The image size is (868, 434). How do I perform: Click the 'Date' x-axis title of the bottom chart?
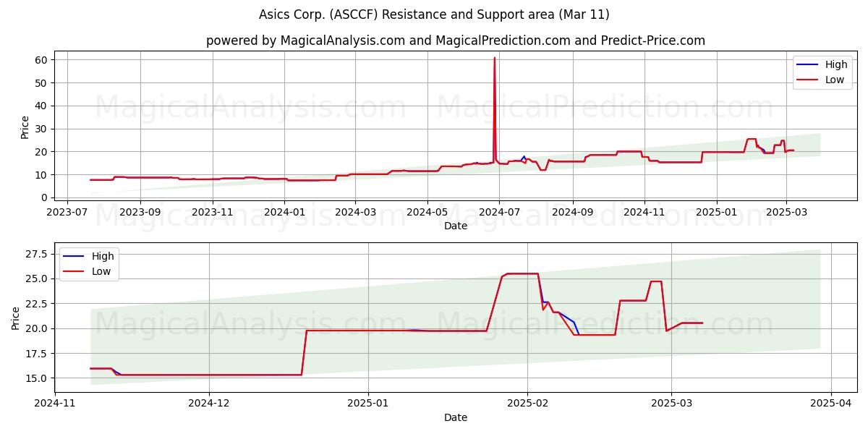[x=456, y=417]
